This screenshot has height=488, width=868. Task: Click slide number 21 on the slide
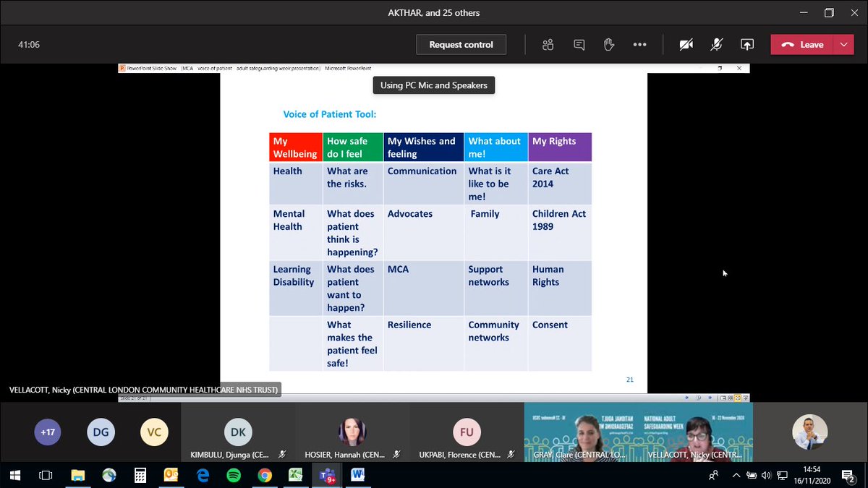[x=630, y=380]
